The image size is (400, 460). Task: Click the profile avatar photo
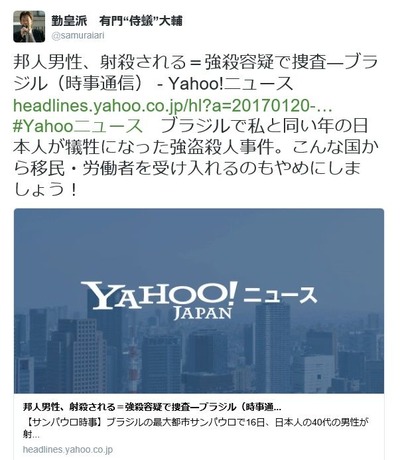[29, 27]
